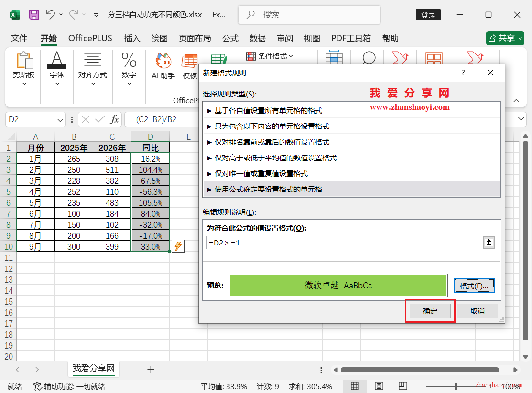Click the collapse dialog range selector icon
The width and height of the screenshot is (532, 393).
489,243
